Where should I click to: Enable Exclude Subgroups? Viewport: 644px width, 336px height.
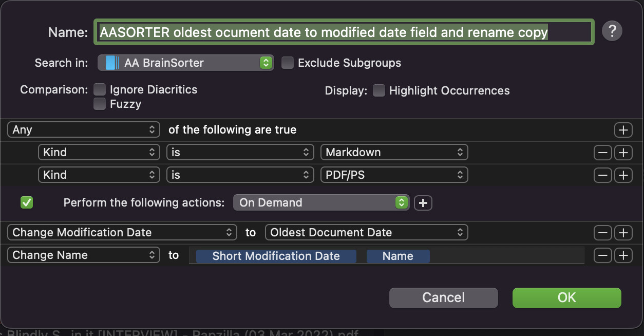pos(287,63)
